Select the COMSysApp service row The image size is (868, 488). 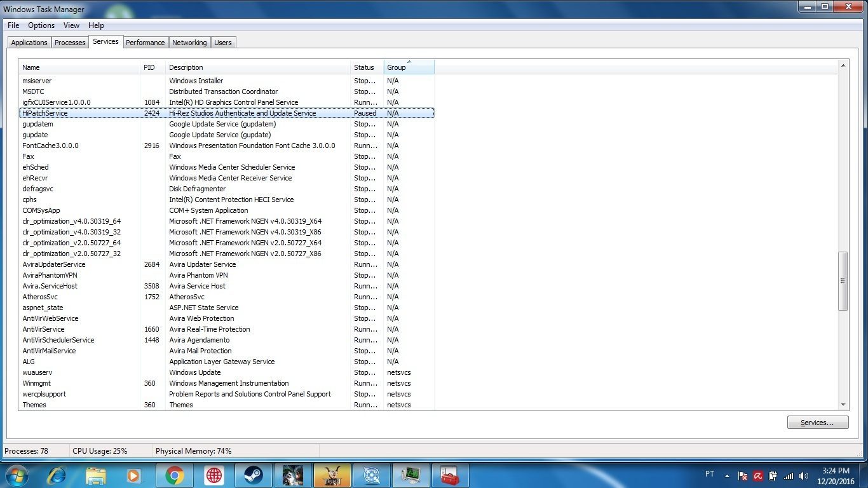pos(227,210)
